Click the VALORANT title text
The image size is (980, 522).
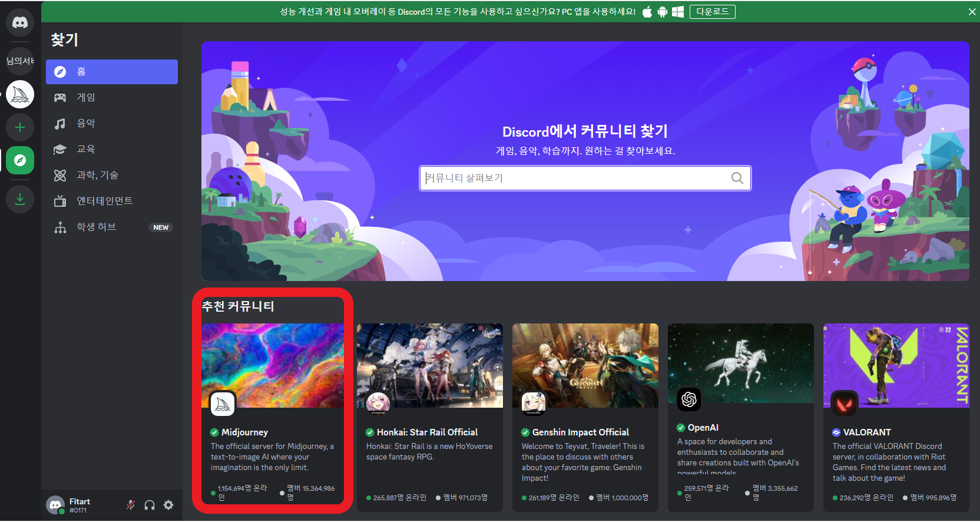coord(867,432)
